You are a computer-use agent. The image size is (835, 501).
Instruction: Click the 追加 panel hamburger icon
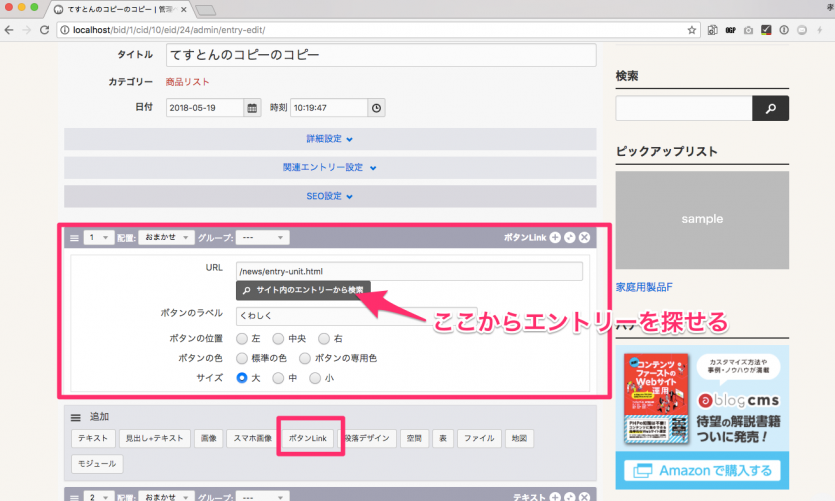[75, 416]
